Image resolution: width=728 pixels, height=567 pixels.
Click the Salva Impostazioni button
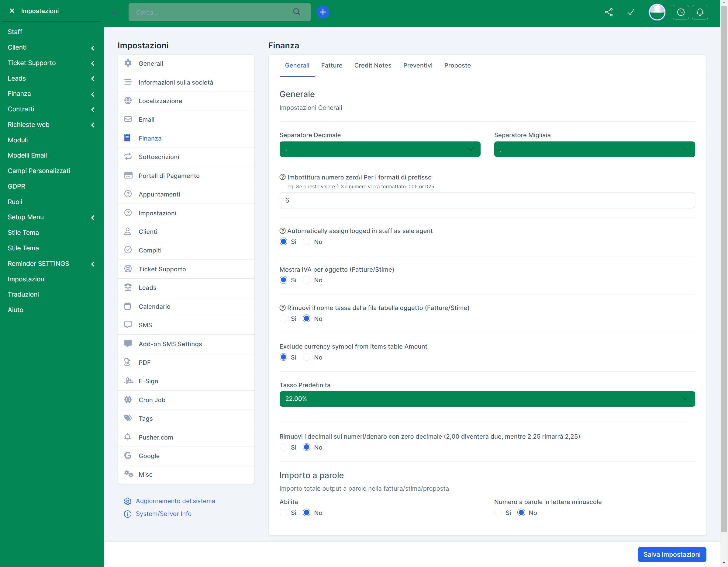coord(671,554)
